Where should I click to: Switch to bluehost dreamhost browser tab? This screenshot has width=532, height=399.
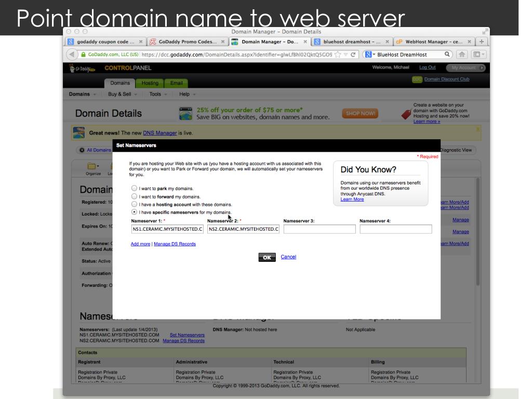click(x=352, y=42)
